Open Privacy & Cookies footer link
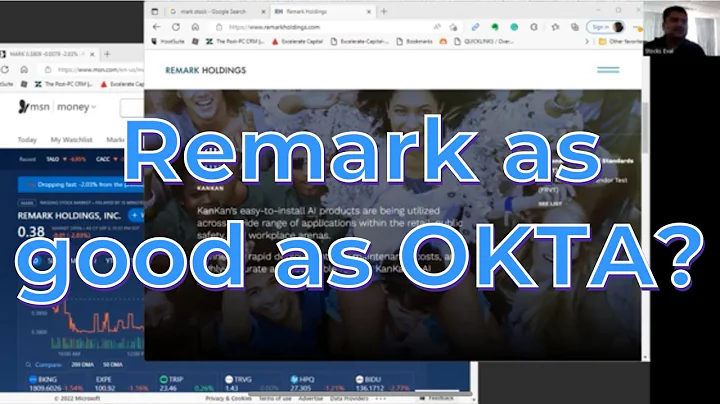 [x=228, y=398]
